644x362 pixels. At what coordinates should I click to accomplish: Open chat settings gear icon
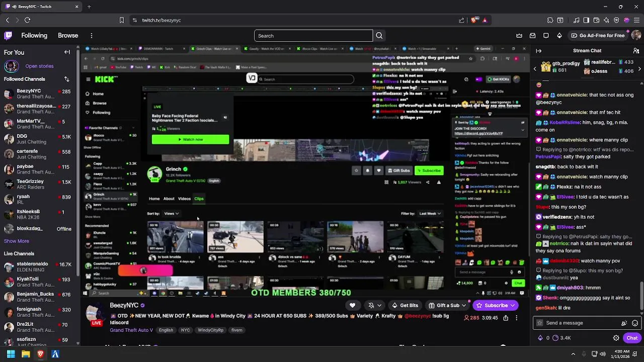point(616,338)
